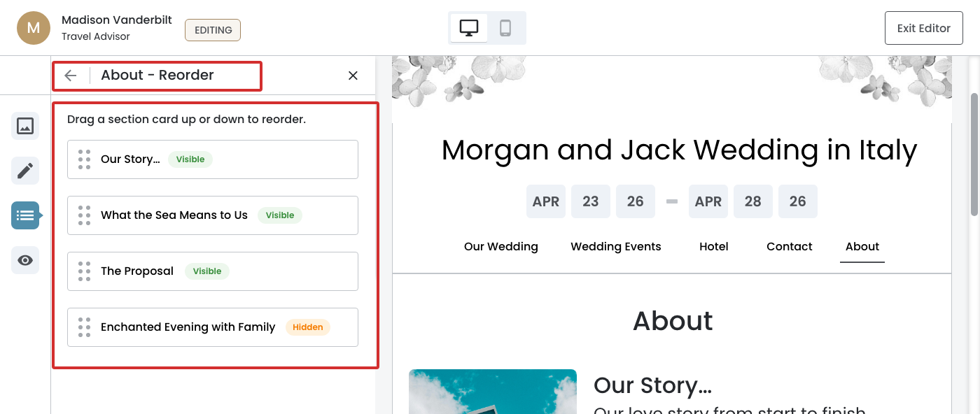Switch to desktop preview mode
980x414 pixels.
coord(468,28)
